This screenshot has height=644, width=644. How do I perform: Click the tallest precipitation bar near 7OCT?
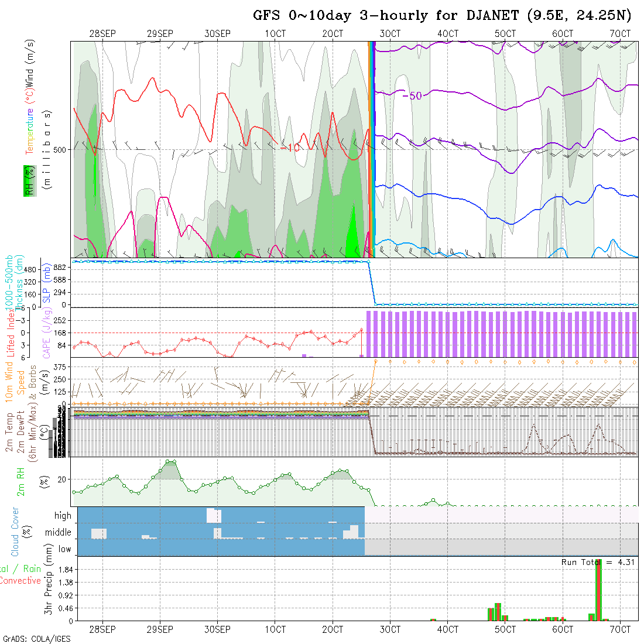598,590
